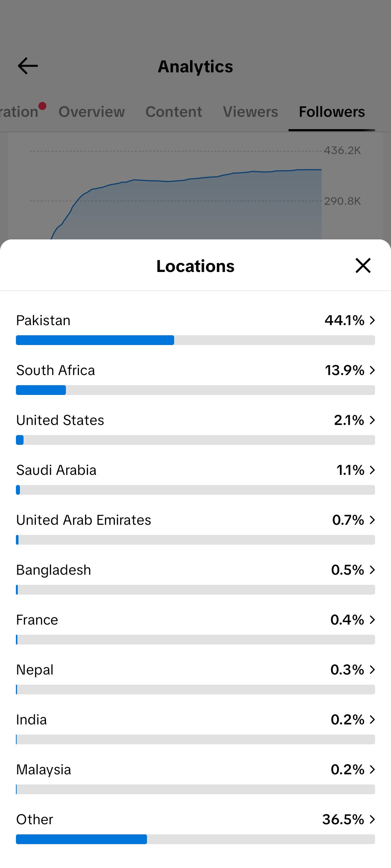Open Malaysia details chevron

pos(372,770)
